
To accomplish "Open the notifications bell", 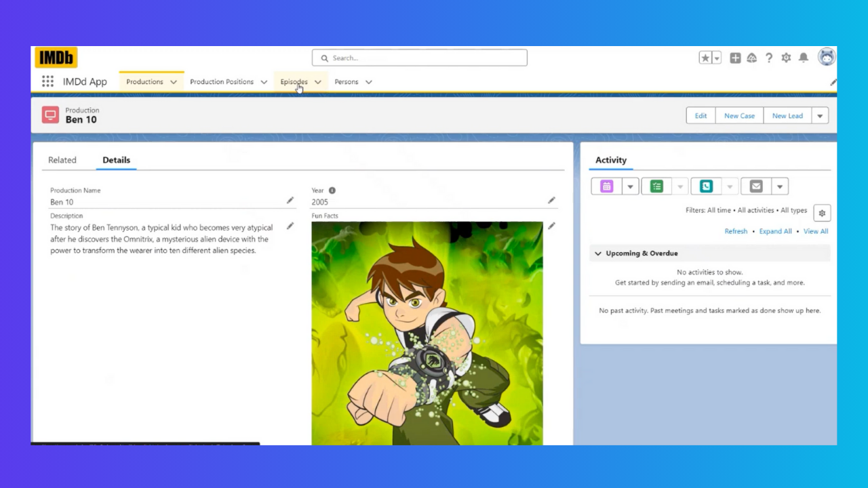I will point(803,58).
